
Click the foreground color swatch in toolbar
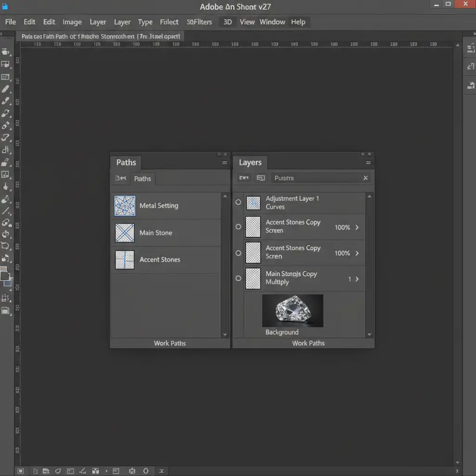point(5,276)
